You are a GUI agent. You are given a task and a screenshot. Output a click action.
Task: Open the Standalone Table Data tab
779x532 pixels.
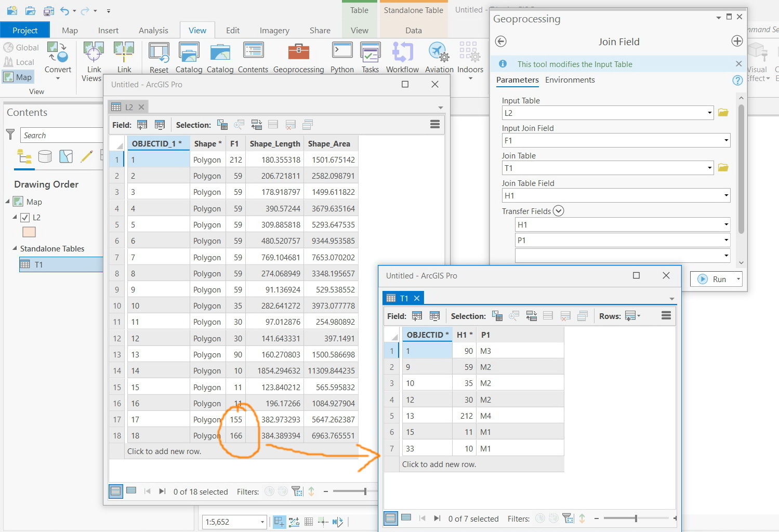[x=414, y=30]
